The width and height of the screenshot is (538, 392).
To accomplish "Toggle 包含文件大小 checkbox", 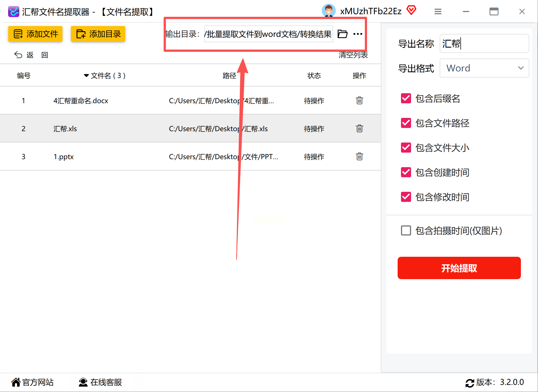I will [x=406, y=148].
